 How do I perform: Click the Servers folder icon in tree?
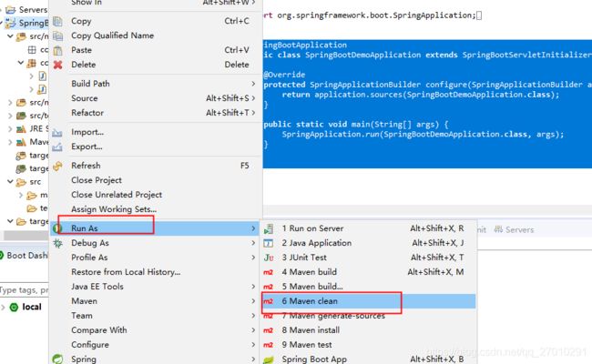[x=11, y=9]
